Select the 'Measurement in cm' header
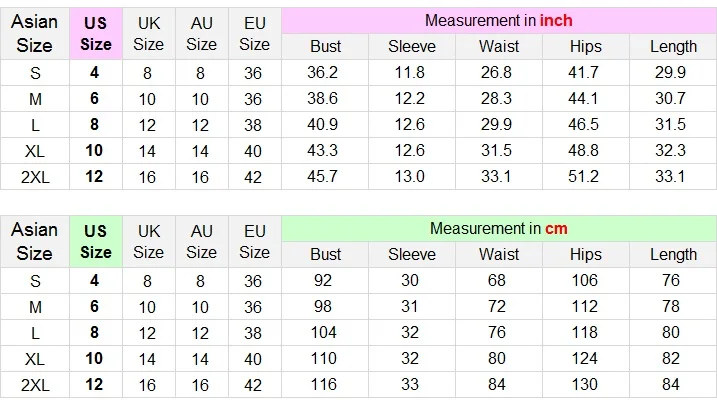This screenshot has height=408, width=717. click(x=499, y=229)
